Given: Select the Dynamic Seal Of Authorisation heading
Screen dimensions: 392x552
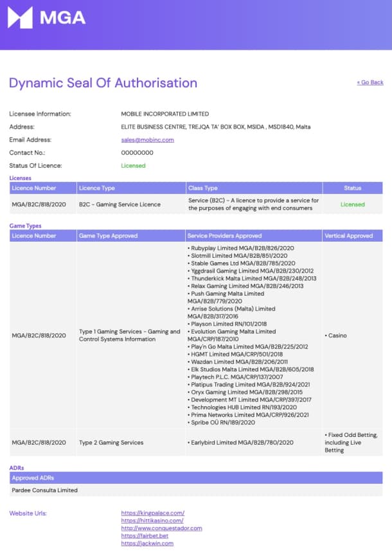Looking at the screenshot, I should [x=103, y=83].
